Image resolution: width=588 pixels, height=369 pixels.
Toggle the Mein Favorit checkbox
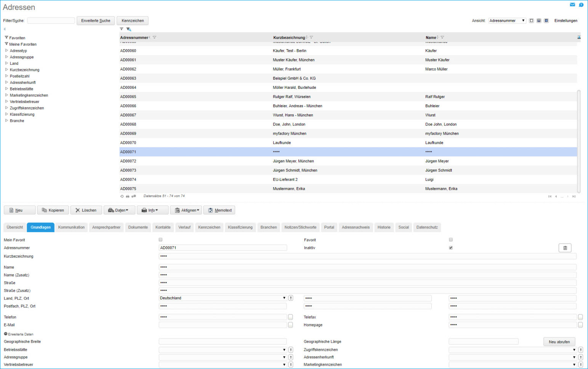[160, 240]
